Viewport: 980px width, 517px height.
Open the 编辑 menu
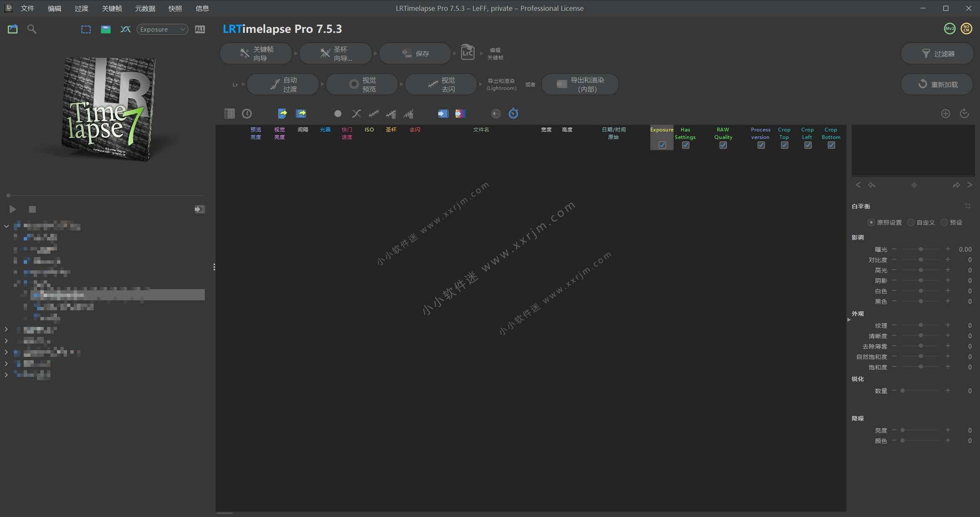pyautogui.click(x=55, y=8)
